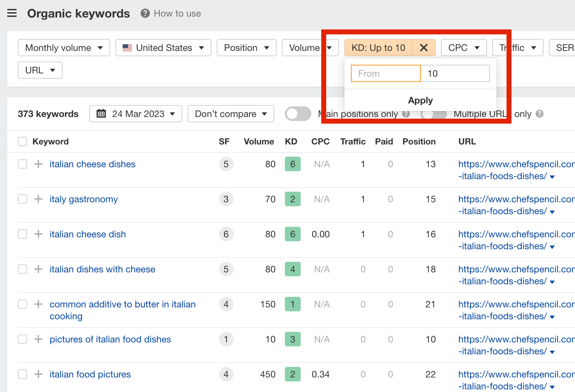This screenshot has width=575, height=392.
Task: Open 'italian dishes with cheese' keyword link
Action: coord(102,269)
